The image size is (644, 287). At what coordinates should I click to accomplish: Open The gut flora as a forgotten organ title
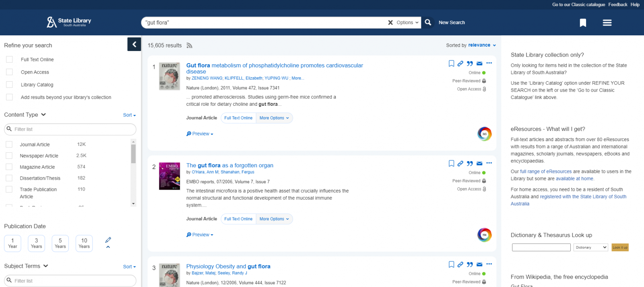[x=230, y=165]
